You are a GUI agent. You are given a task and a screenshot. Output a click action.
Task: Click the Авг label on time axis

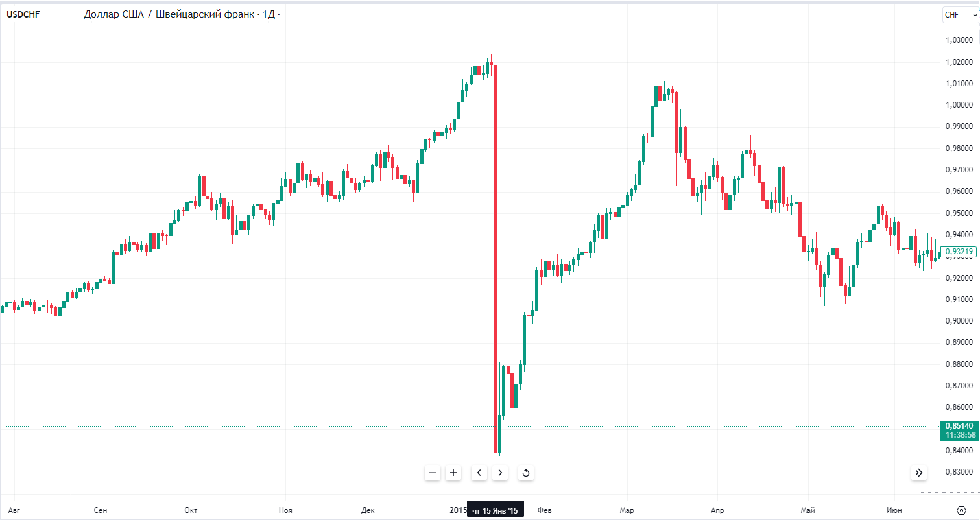point(13,511)
